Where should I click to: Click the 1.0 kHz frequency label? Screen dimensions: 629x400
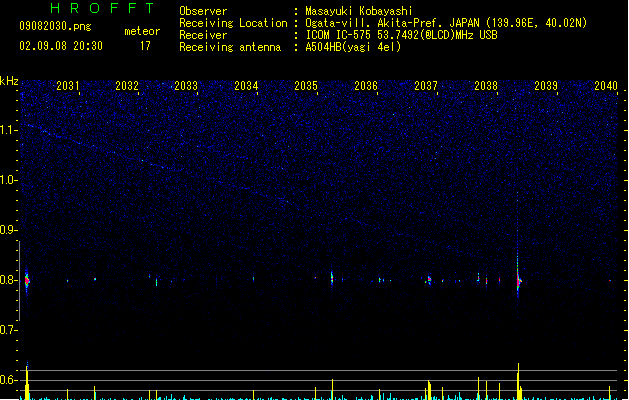[9, 180]
